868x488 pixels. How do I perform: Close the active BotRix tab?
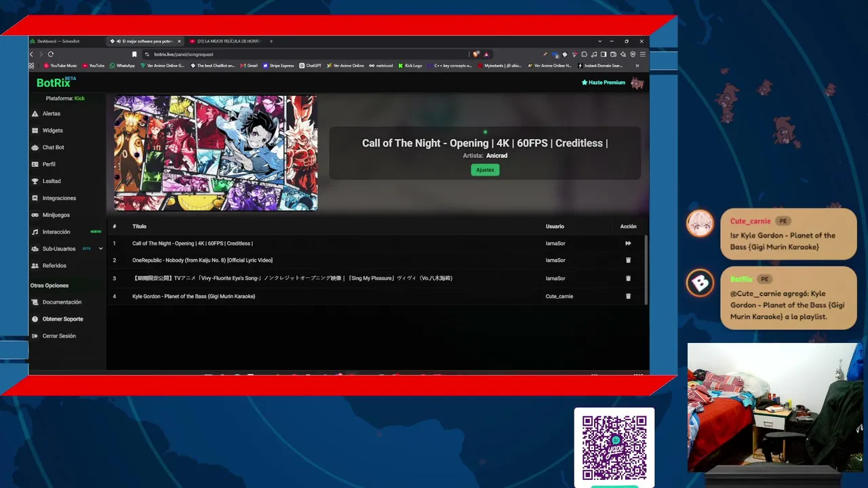point(179,41)
